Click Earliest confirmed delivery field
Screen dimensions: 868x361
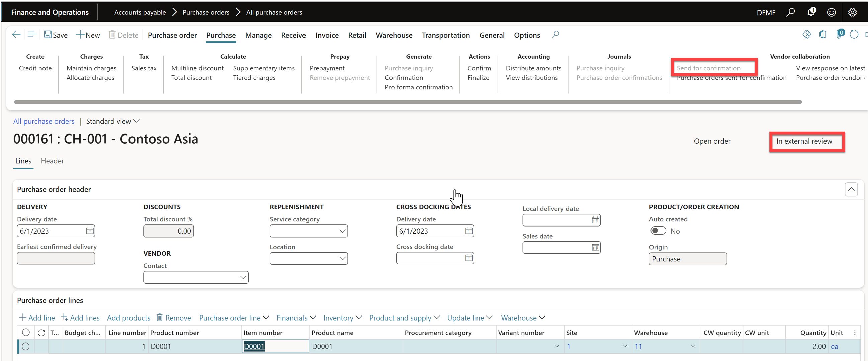[56, 258]
